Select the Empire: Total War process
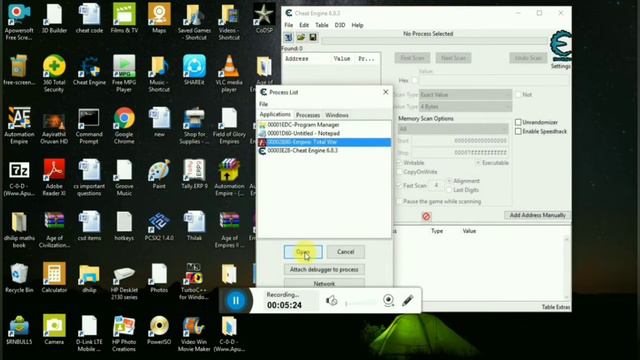The height and width of the screenshot is (360, 640). pos(324,142)
